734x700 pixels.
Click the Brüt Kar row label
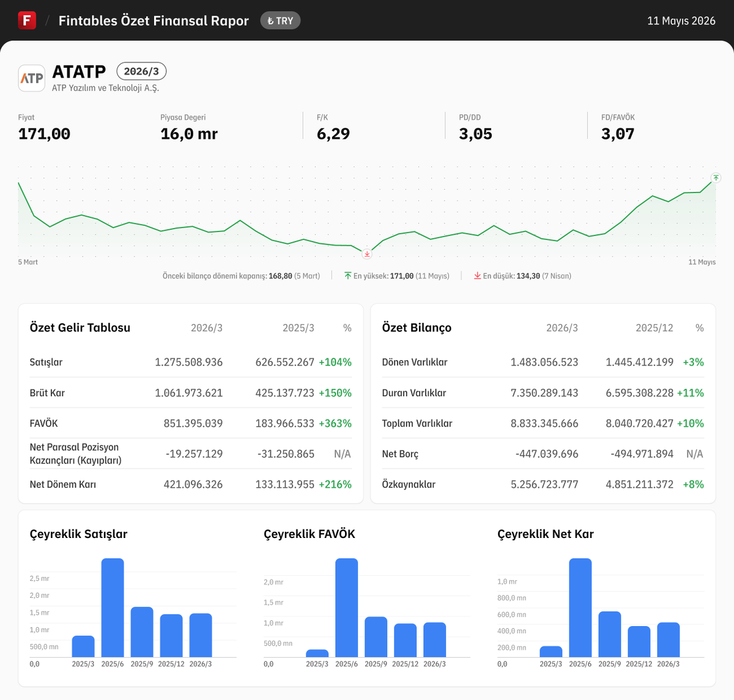pyautogui.click(x=47, y=392)
